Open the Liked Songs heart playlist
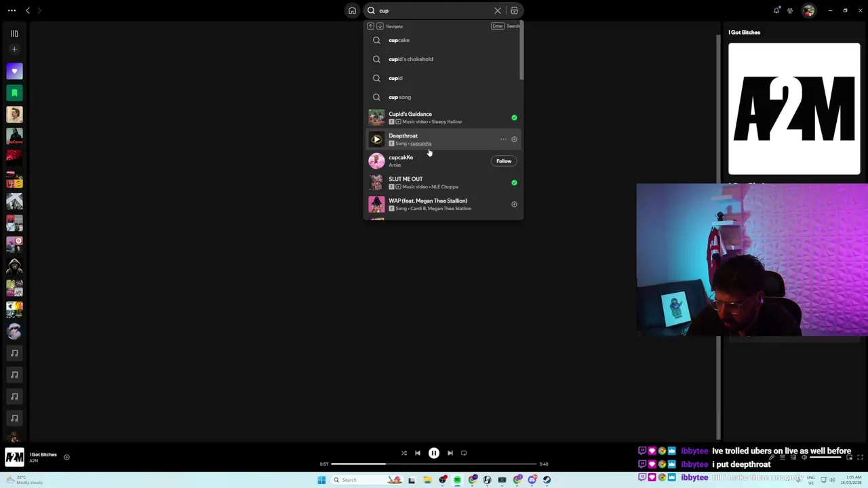The width and height of the screenshot is (868, 488). click(x=14, y=71)
